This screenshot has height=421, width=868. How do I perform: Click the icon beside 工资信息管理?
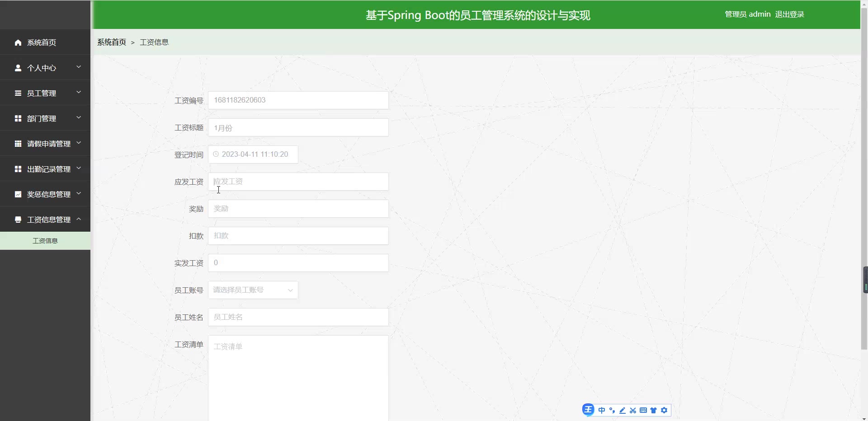(x=18, y=220)
